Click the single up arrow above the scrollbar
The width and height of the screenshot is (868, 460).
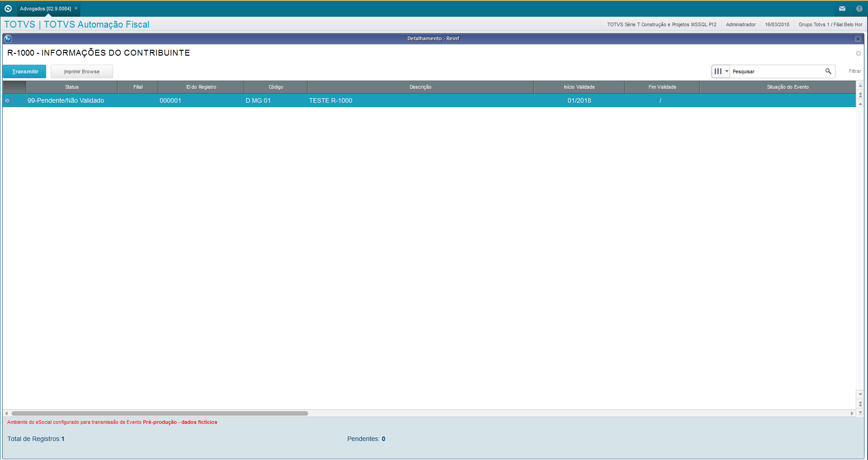860,104
